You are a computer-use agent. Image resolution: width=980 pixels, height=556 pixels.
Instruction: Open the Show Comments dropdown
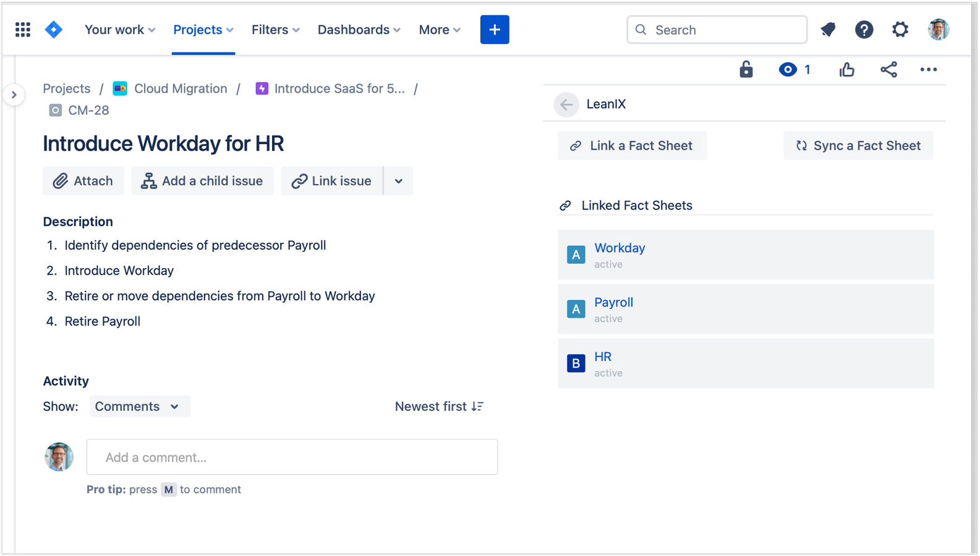[x=140, y=406]
